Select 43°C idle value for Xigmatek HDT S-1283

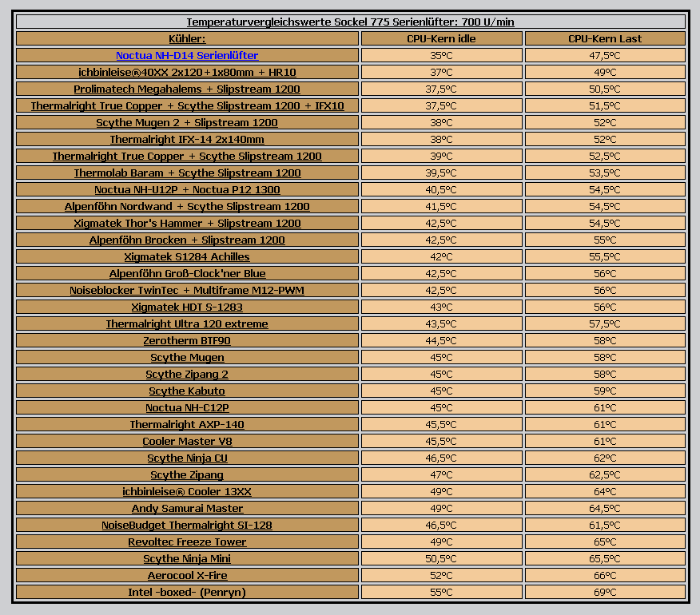[441, 307]
